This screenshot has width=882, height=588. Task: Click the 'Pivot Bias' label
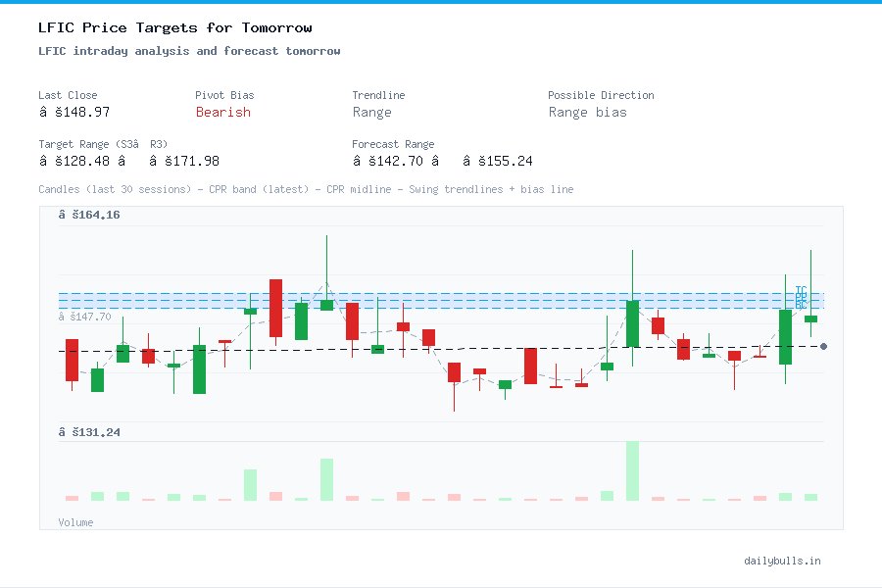click(x=224, y=95)
